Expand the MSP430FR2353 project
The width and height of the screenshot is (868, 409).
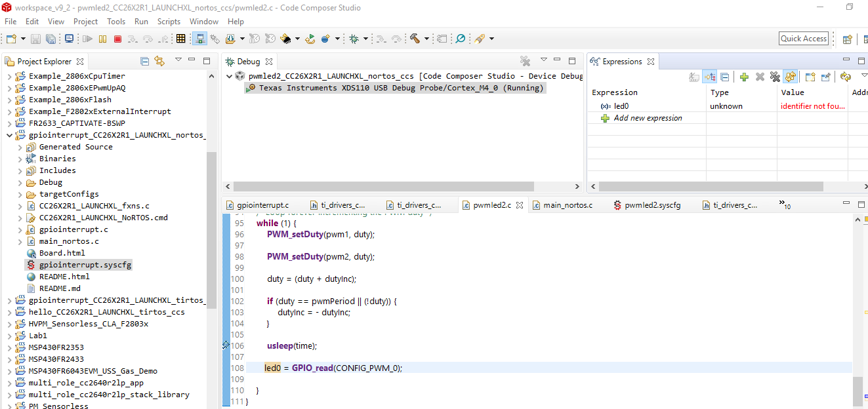tap(9, 347)
